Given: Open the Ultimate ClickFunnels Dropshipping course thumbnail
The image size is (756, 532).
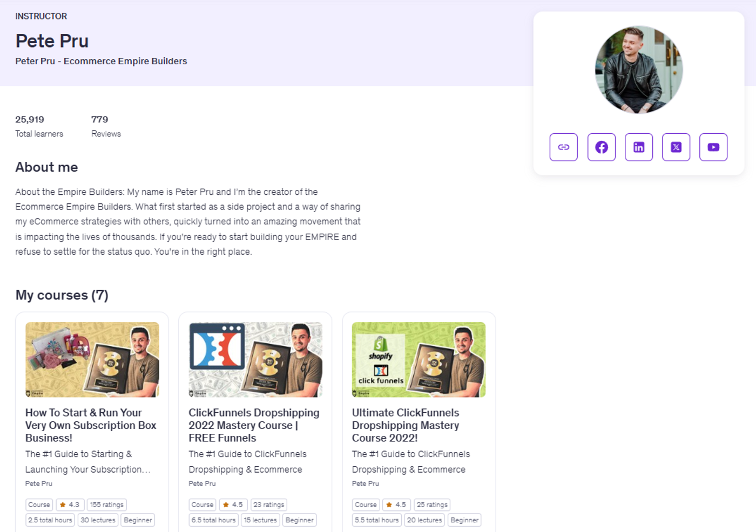Looking at the screenshot, I should (418, 360).
